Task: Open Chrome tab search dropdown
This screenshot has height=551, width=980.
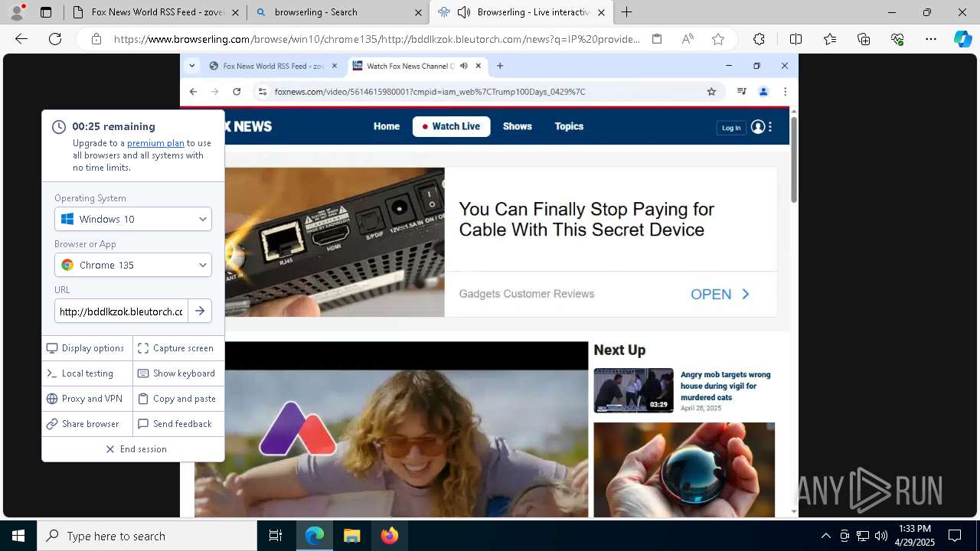Action: click(x=192, y=66)
